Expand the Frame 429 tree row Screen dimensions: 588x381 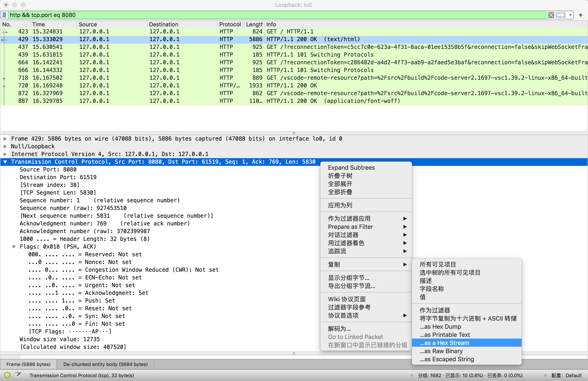pyautogui.click(x=5, y=139)
